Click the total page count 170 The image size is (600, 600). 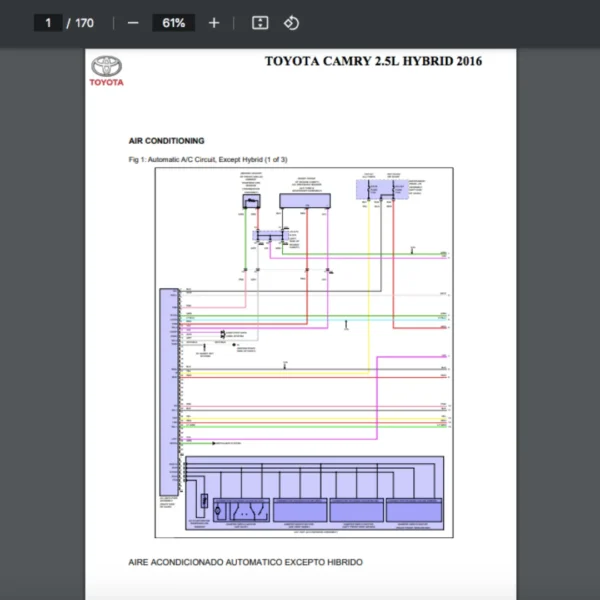[84, 23]
